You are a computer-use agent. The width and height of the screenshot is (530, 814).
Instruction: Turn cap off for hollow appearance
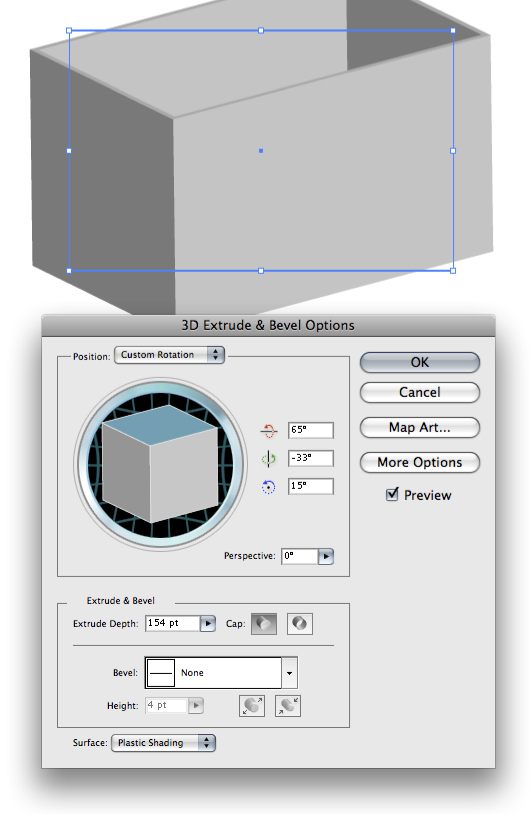tap(300, 623)
